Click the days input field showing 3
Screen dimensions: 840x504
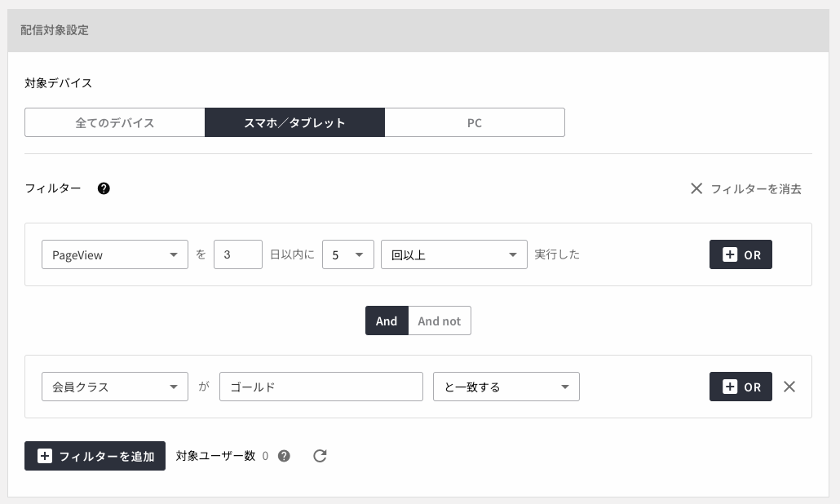[238, 254]
